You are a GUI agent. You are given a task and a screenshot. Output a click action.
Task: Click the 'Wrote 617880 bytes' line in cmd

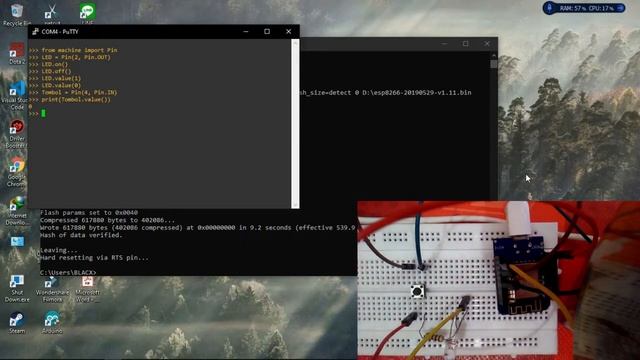[198, 228]
